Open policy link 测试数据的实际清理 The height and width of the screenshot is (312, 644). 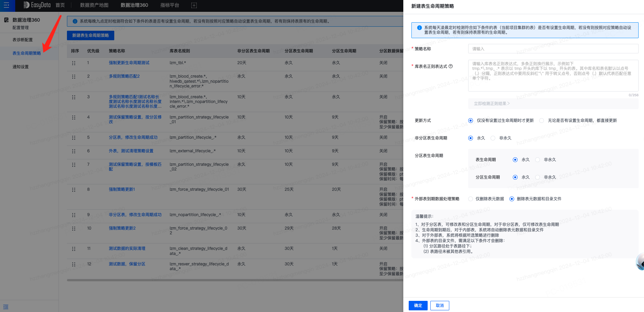tap(127, 249)
